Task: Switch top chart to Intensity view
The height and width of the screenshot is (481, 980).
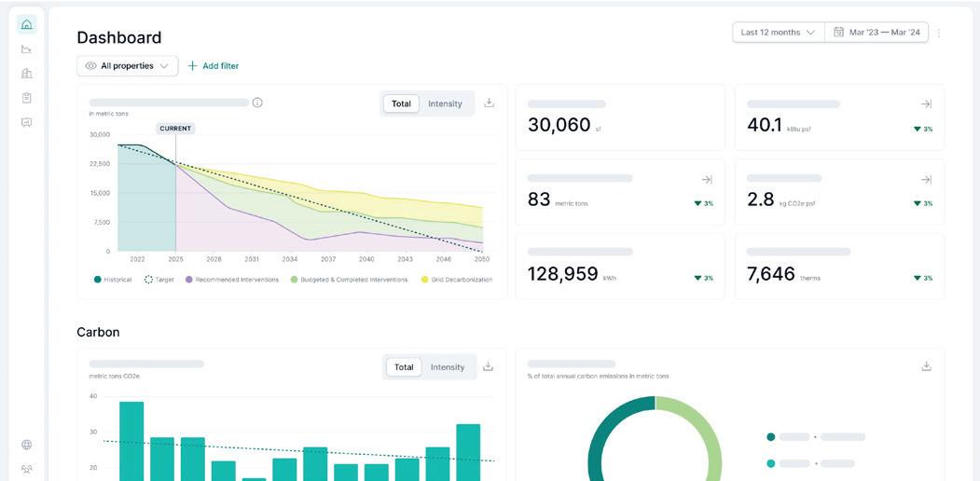Action: 445,103
